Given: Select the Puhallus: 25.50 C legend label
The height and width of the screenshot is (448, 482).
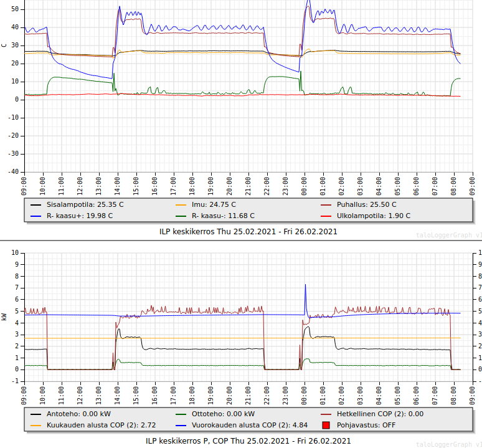Looking at the screenshot, I should 366,204.
